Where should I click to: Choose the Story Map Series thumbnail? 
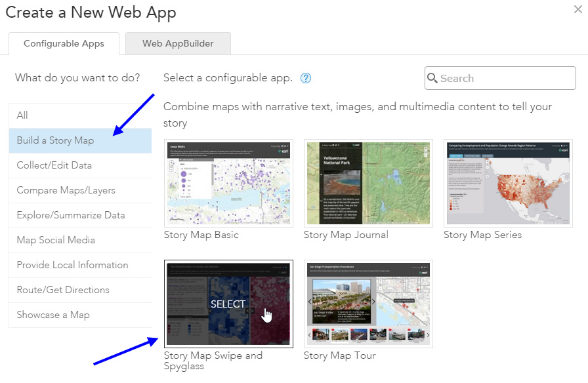coord(508,183)
